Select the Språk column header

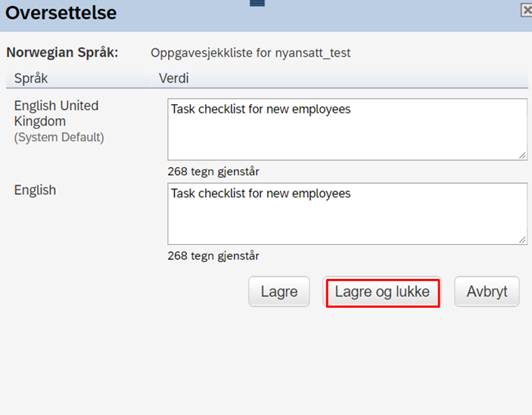(31, 79)
